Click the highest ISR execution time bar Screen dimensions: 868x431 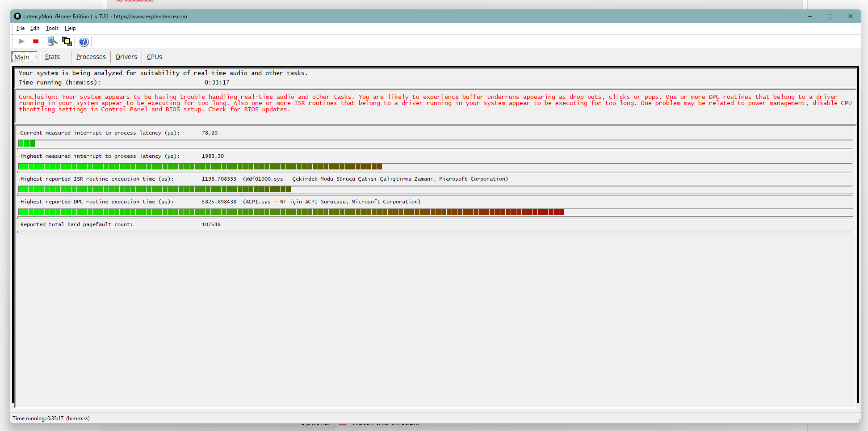(435, 190)
